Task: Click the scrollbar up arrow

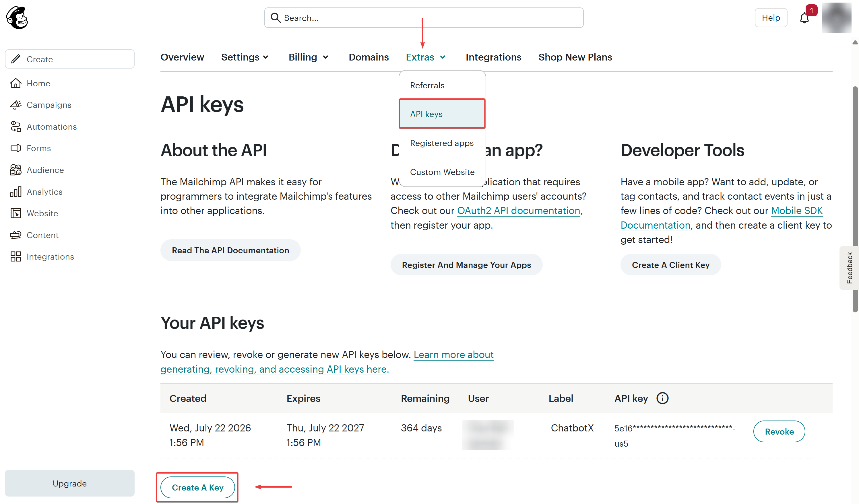Action: pos(855,42)
